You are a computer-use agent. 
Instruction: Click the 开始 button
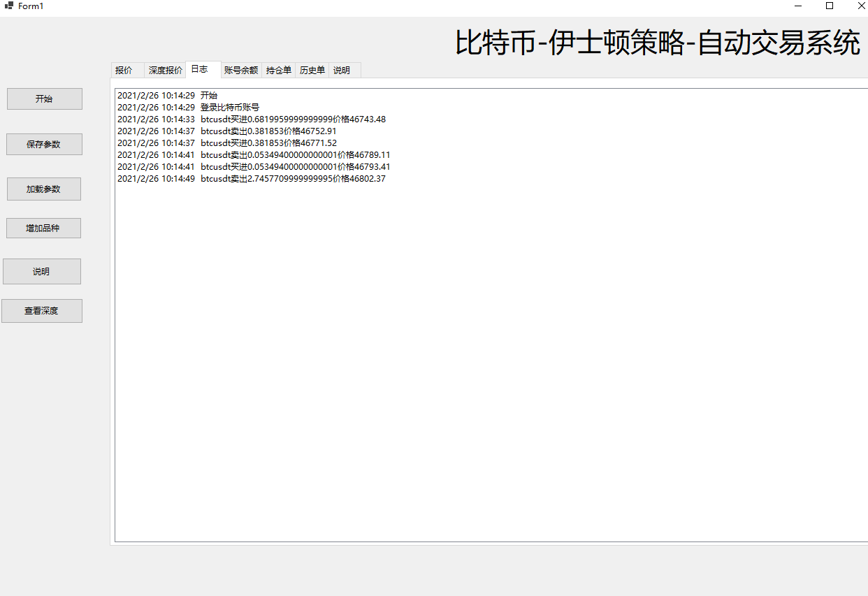tap(45, 99)
